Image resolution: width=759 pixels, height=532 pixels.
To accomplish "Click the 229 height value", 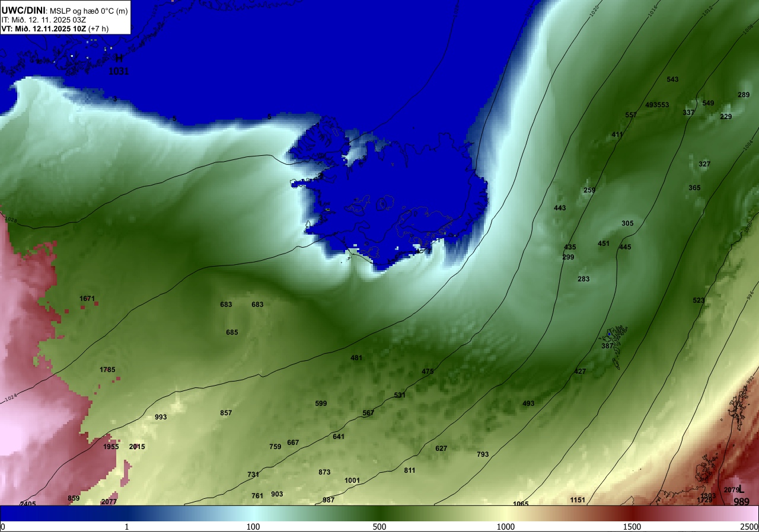I will point(726,117).
